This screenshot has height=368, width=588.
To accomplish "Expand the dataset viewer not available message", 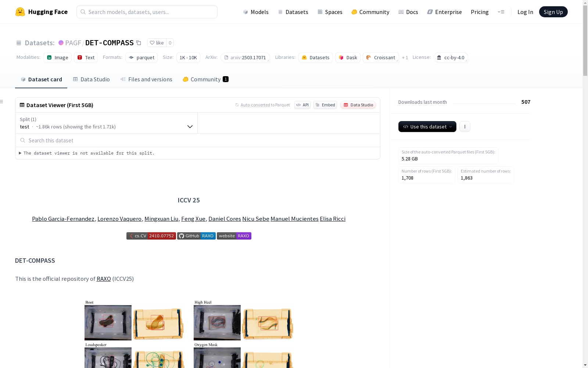I will 87,153.
